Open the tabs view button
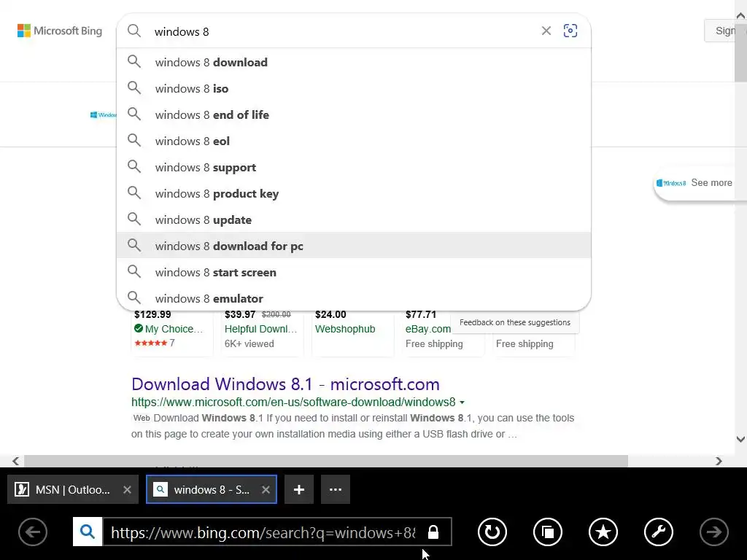747x560 pixels. [x=547, y=532]
